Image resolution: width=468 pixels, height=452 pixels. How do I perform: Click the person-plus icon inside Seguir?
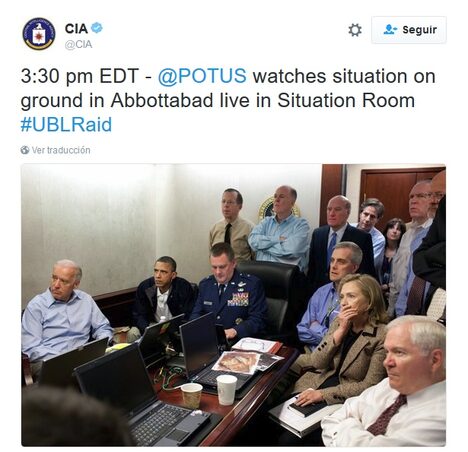pos(390,30)
